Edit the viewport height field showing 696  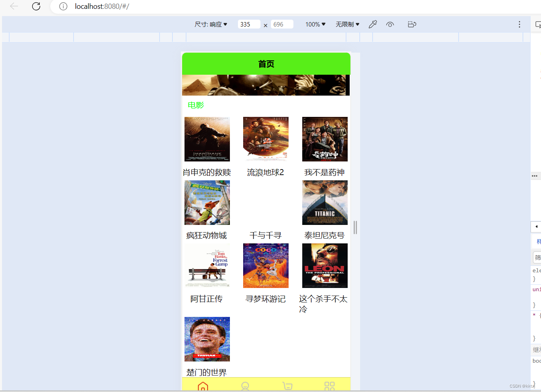[282, 24]
